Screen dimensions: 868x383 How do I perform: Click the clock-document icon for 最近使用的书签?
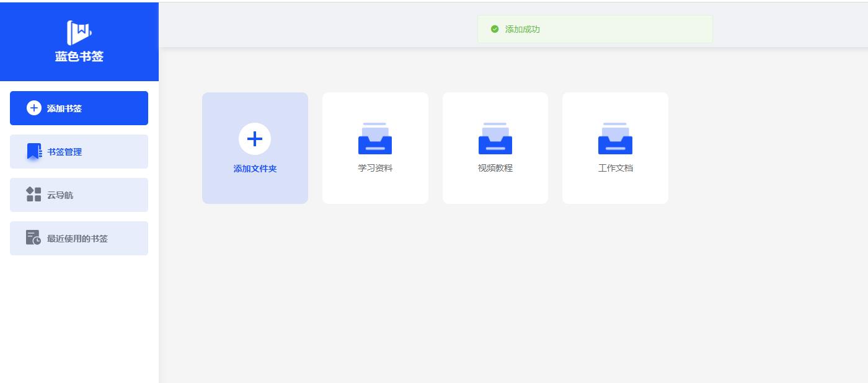[33, 238]
